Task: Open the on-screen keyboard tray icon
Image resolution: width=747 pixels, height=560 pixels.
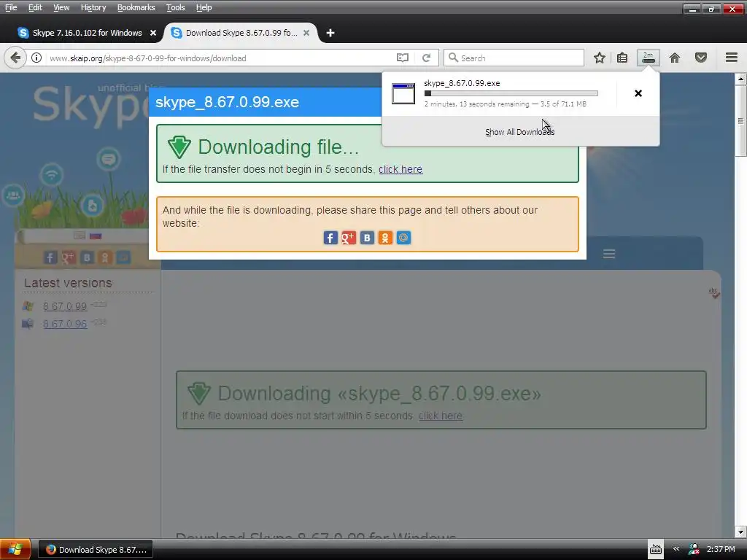Action: click(x=656, y=550)
